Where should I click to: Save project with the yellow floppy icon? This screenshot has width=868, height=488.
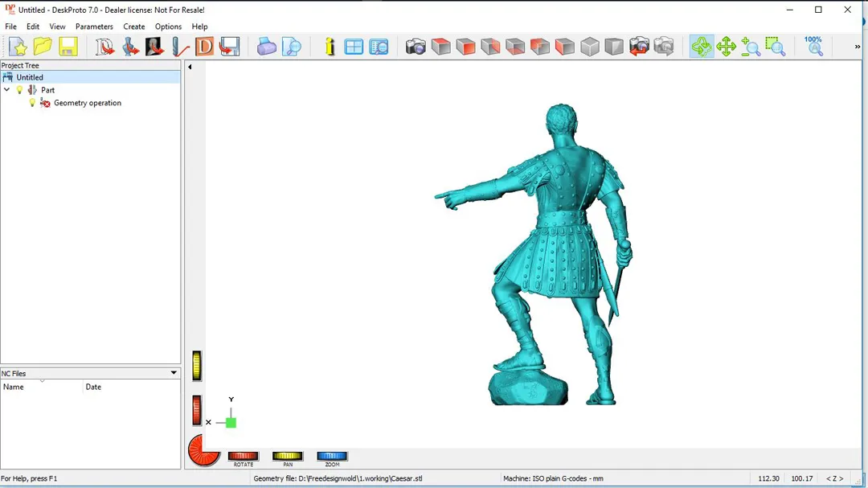68,47
